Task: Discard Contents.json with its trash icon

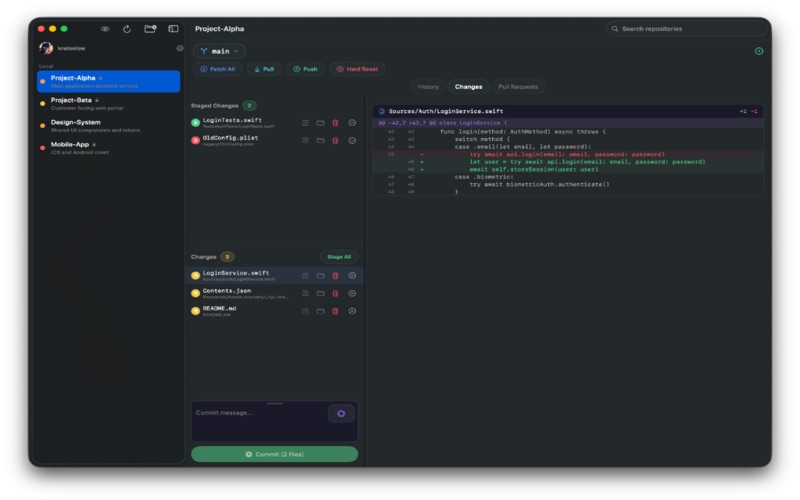Action: pyautogui.click(x=335, y=293)
